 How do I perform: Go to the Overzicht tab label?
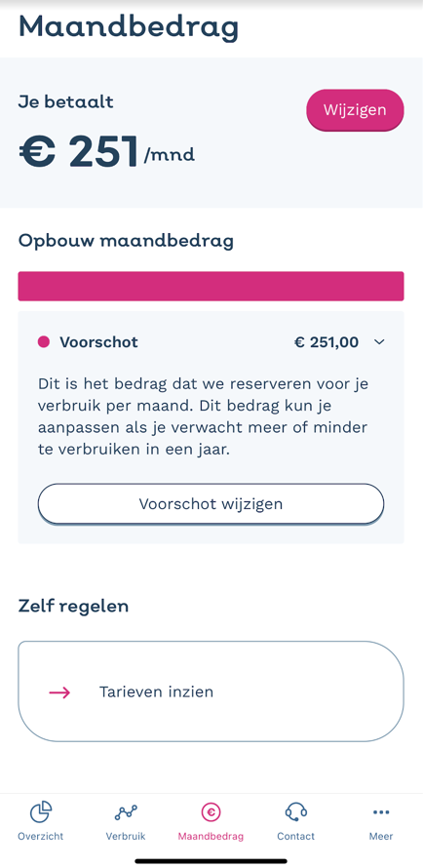(x=40, y=836)
